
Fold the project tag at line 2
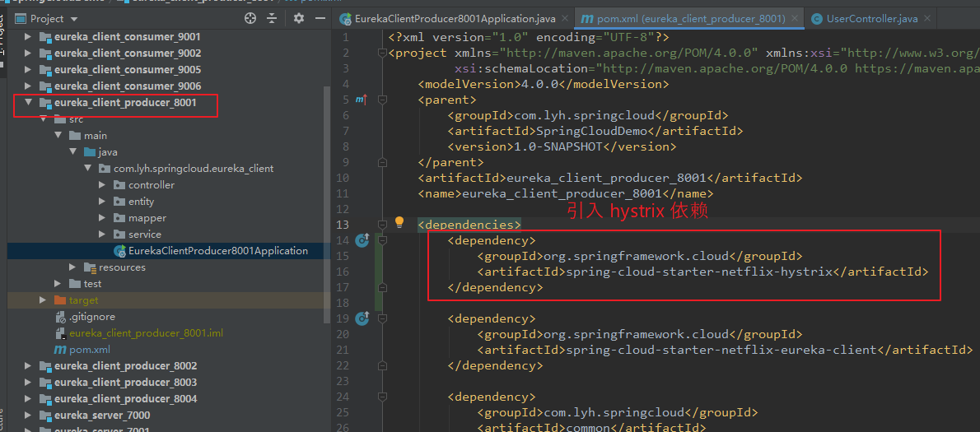click(382, 53)
